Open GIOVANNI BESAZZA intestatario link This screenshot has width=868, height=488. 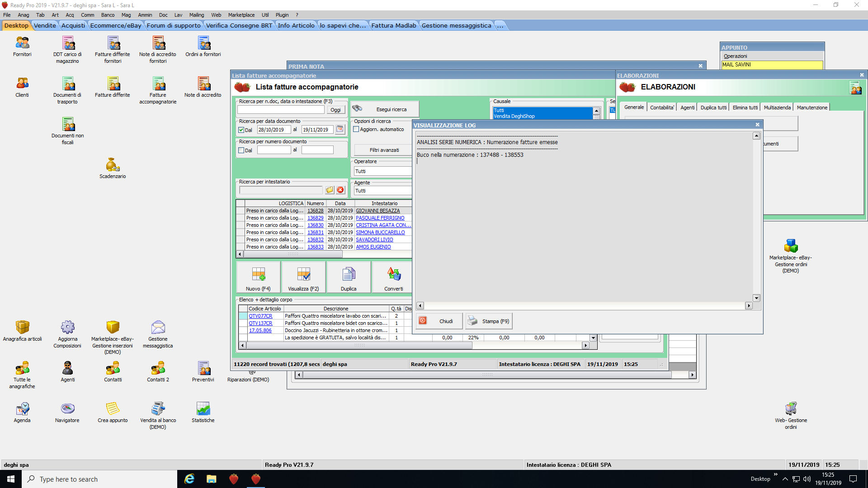pos(378,211)
